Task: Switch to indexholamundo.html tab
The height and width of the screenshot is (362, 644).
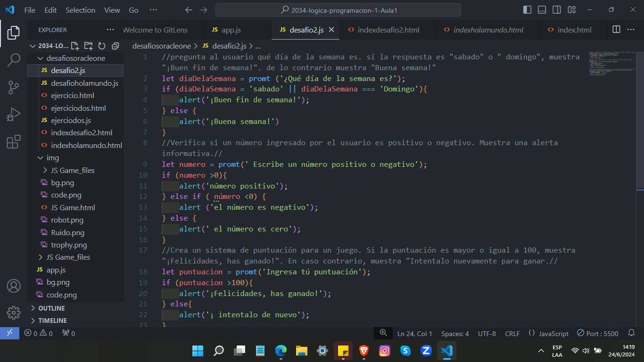Action: 488,30
